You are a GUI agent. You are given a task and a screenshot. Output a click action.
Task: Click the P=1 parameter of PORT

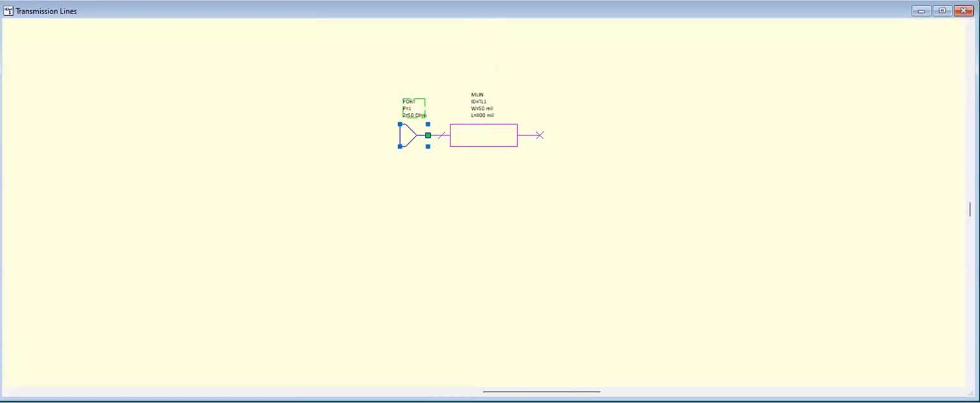coord(406,108)
